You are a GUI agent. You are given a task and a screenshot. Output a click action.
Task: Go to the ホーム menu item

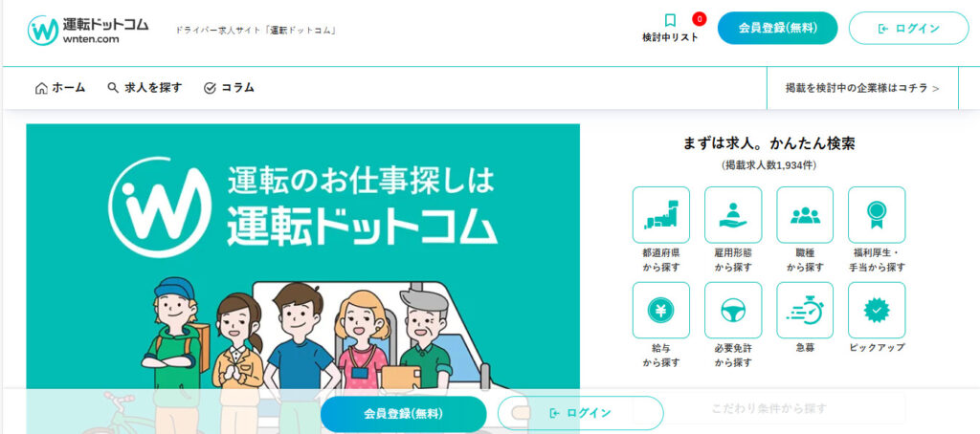click(60, 88)
